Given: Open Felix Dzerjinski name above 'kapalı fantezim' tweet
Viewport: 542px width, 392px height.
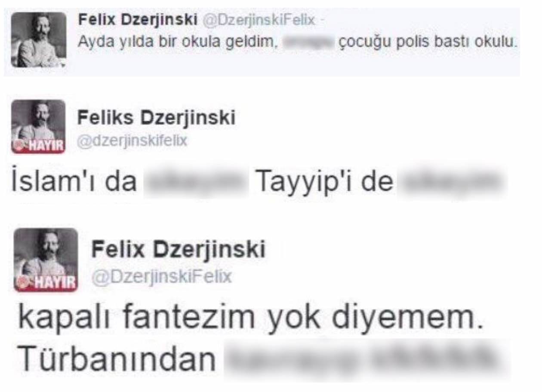Looking at the screenshot, I should click(179, 249).
